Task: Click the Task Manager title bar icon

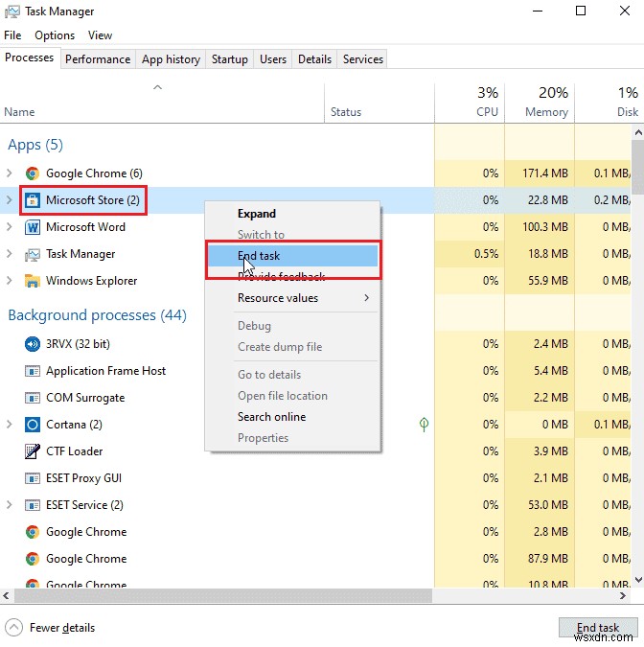Action: (11, 12)
